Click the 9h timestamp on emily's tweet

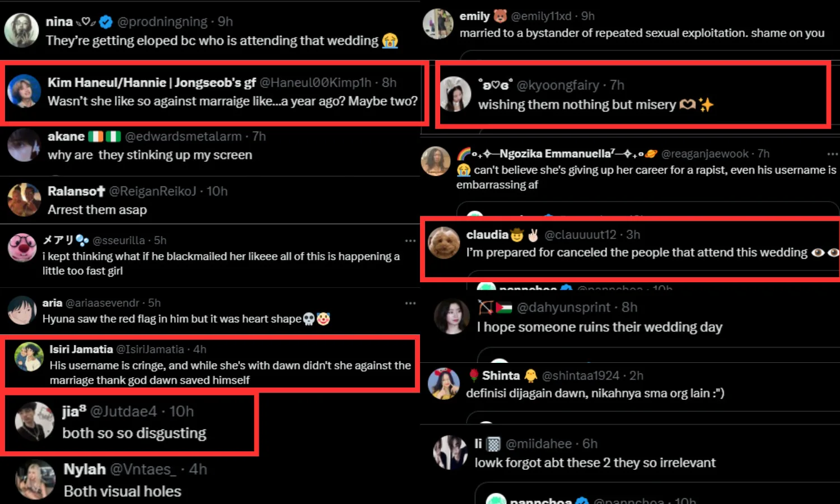(x=587, y=16)
